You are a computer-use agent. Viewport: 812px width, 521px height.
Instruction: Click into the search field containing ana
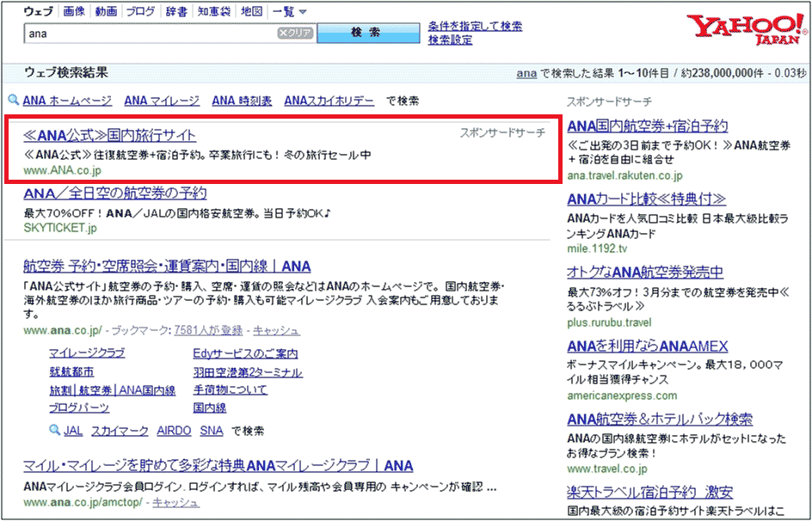151,34
